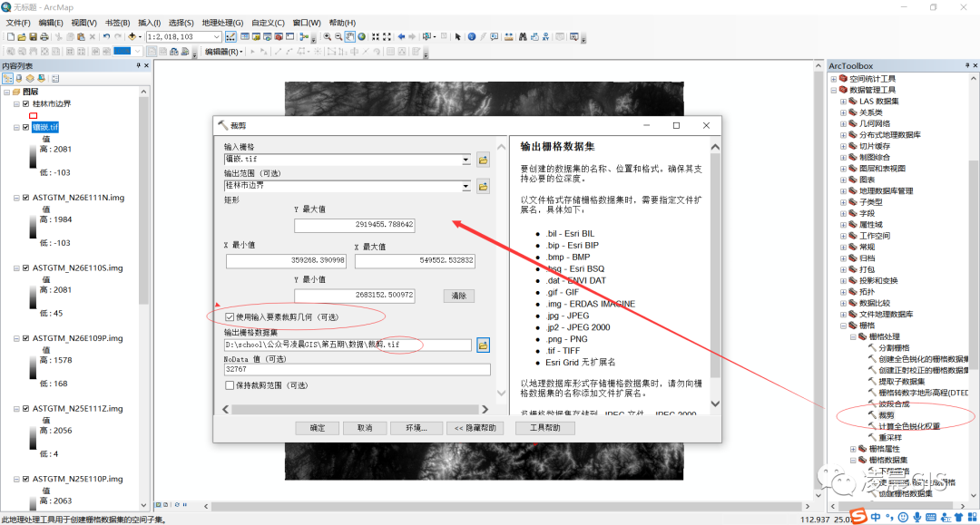Image resolution: width=980 pixels, height=525 pixels.
Task: Browse for output raster dataset folder icon
Action: coord(483,345)
